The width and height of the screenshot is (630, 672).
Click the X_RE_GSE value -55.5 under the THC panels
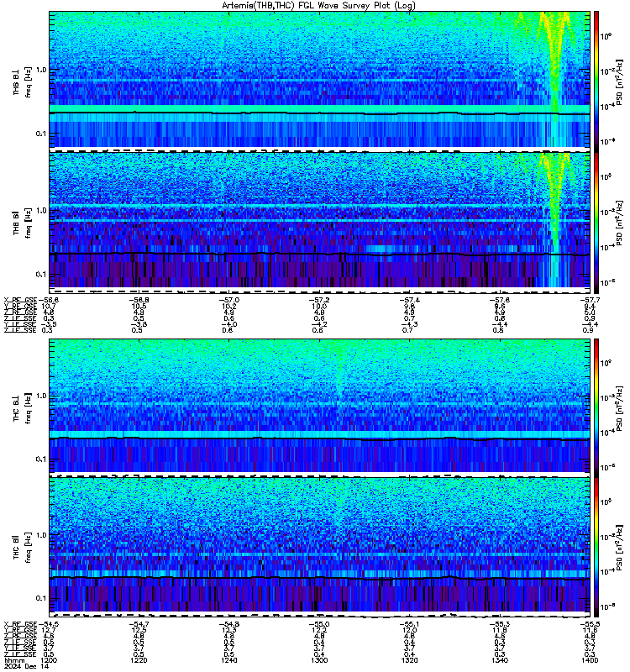pyautogui.click(x=590, y=624)
